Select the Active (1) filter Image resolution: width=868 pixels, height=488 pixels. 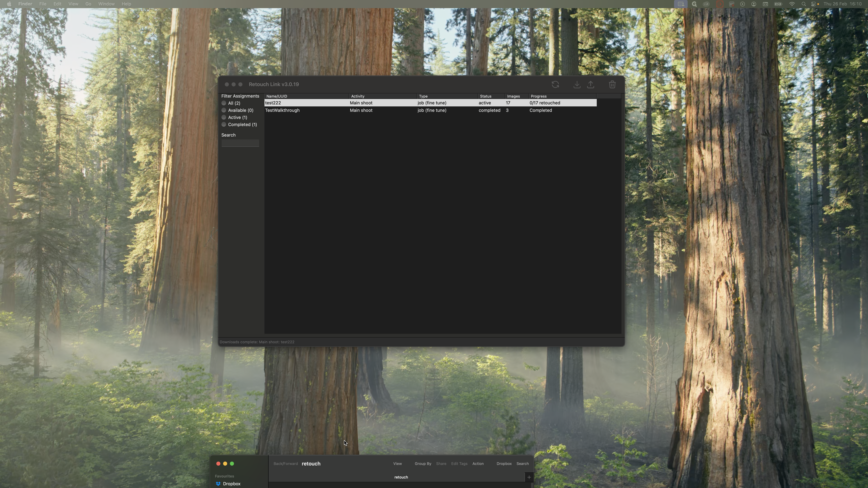(x=224, y=117)
